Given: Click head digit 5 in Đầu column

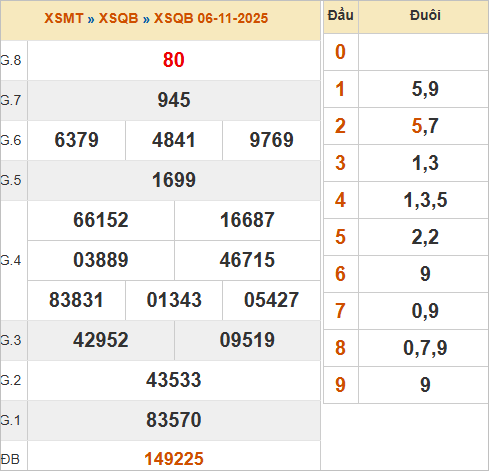Looking at the screenshot, I should (x=340, y=237).
